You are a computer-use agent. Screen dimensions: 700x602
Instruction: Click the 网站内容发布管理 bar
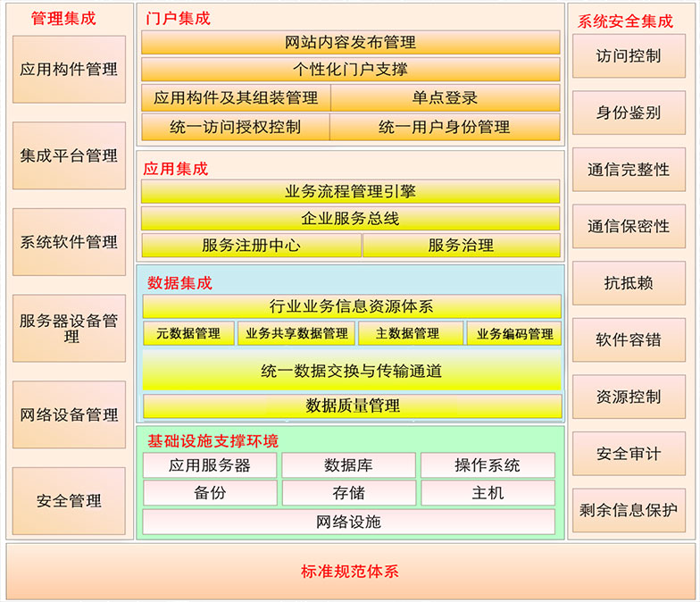[x=350, y=42]
